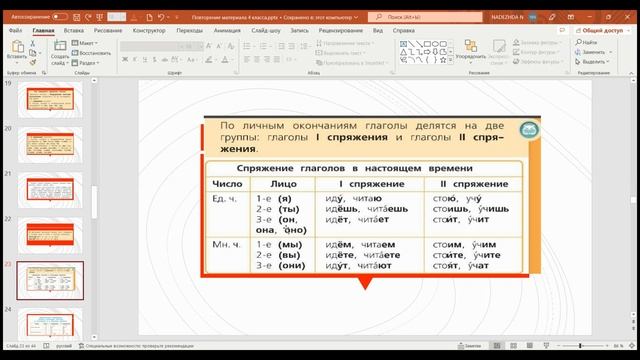Screen dimensions: 640x360
Task: Increase font size with the larger A icon
Action: point(209,46)
